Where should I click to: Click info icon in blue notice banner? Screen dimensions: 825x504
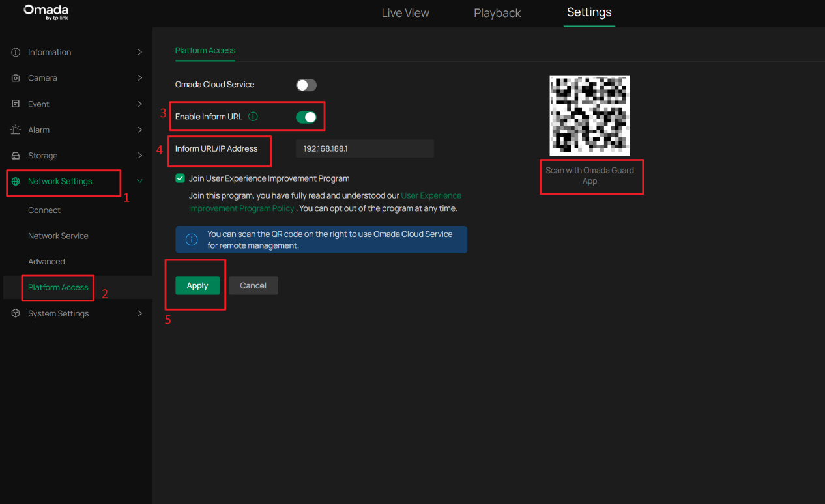tap(192, 240)
